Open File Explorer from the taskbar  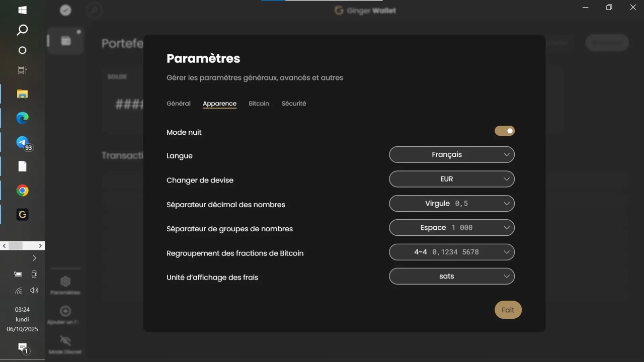click(x=22, y=94)
